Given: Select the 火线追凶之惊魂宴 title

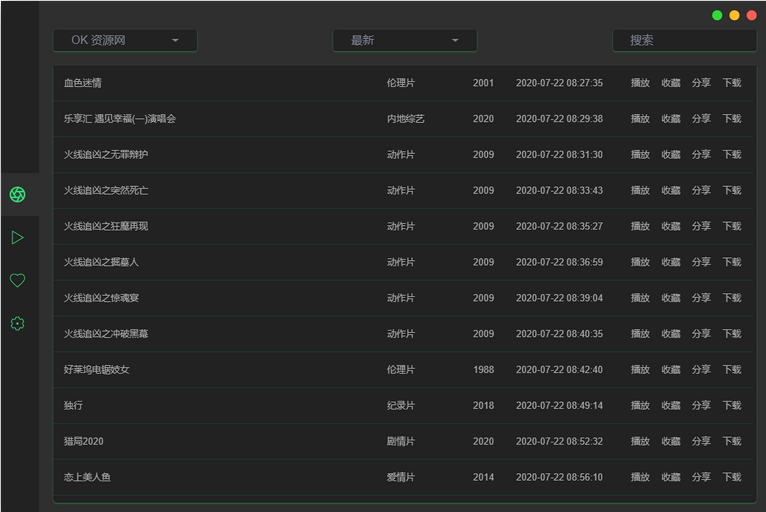Looking at the screenshot, I should (101, 298).
